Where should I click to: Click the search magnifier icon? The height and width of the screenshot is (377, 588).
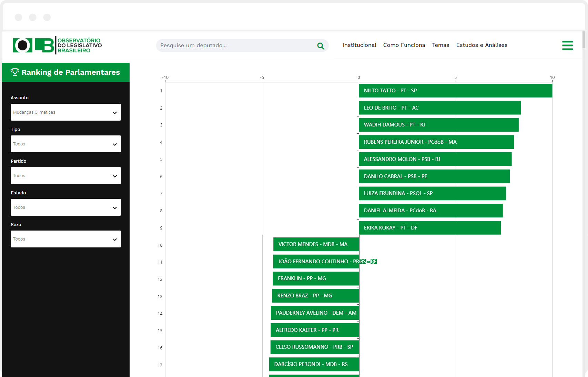tap(321, 46)
